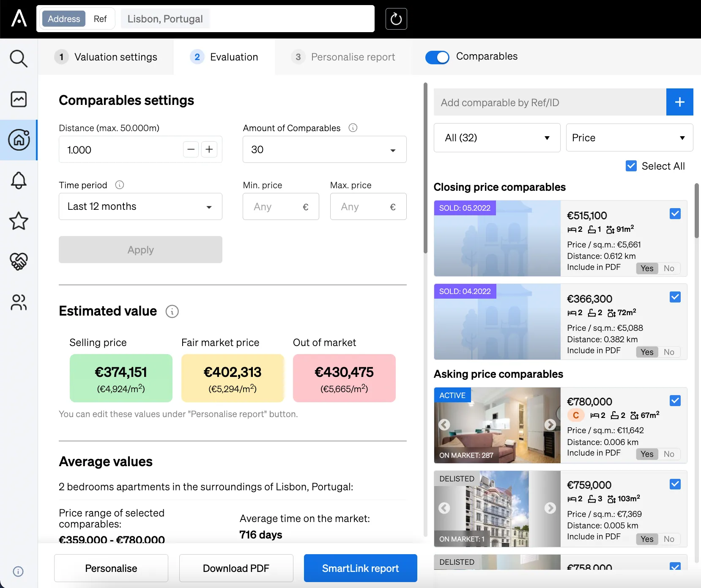Select the Ref search mode
Screen dimensions: 701x588
point(100,19)
